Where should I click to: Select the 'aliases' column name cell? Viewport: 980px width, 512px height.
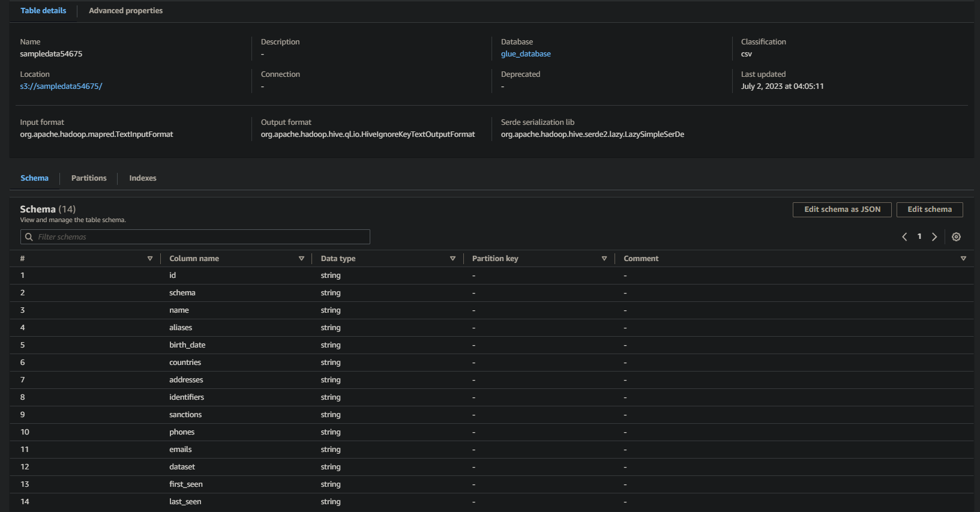(x=181, y=328)
